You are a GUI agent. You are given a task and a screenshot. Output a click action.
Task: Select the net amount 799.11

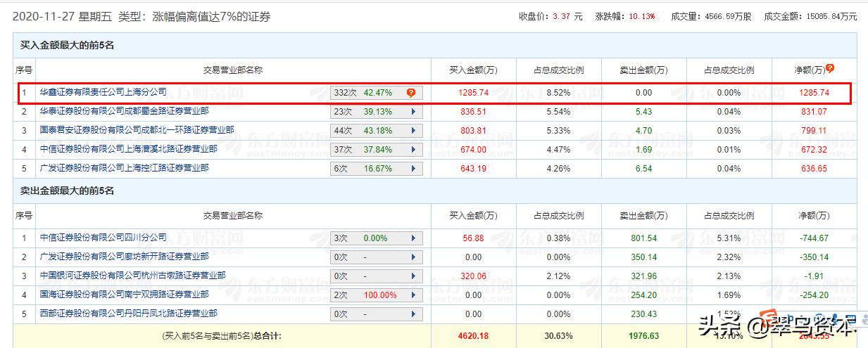pyautogui.click(x=814, y=130)
